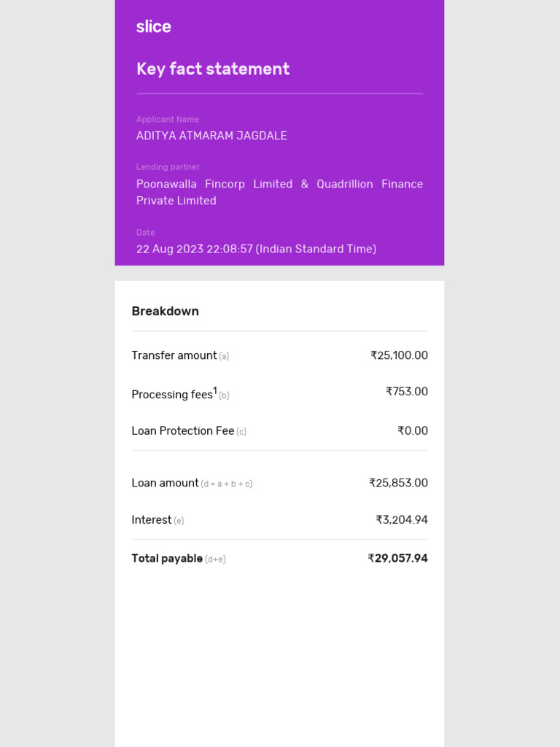This screenshot has width=560, height=747.
Task: Click the Breakdown section heading
Action: click(x=166, y=311)
